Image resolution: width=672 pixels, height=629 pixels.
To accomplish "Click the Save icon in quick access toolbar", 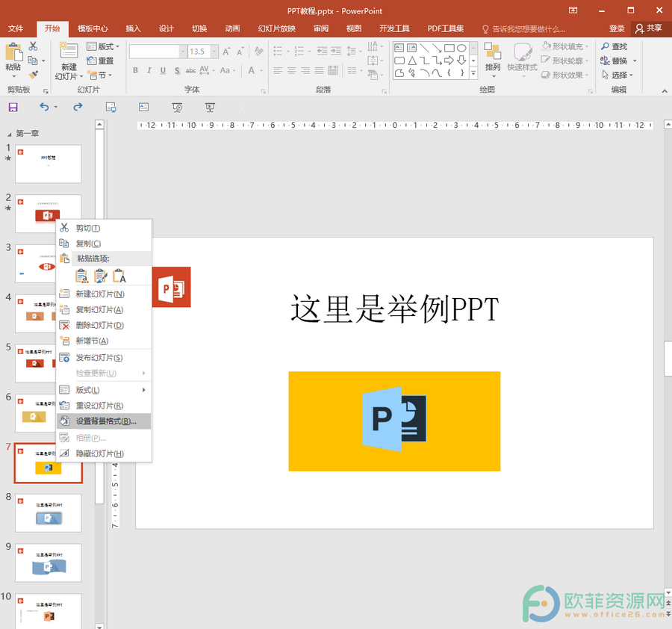I will 13,107.
